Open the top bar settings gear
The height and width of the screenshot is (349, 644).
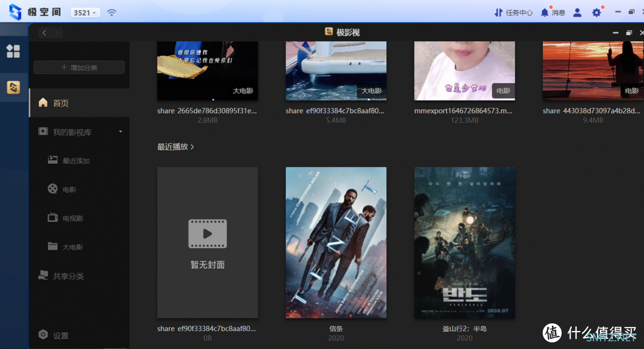click(596, 13)
